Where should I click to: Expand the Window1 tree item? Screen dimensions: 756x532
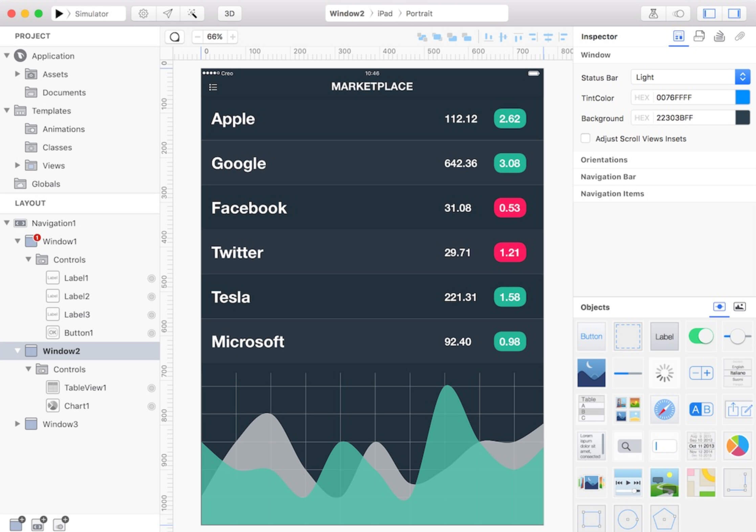tap(17, 241)
